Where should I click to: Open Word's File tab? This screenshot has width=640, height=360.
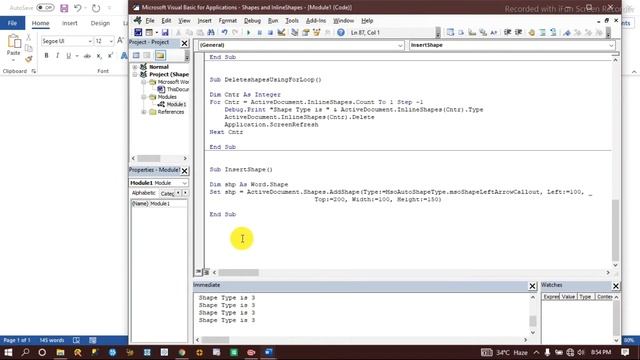tap(12, 23)
